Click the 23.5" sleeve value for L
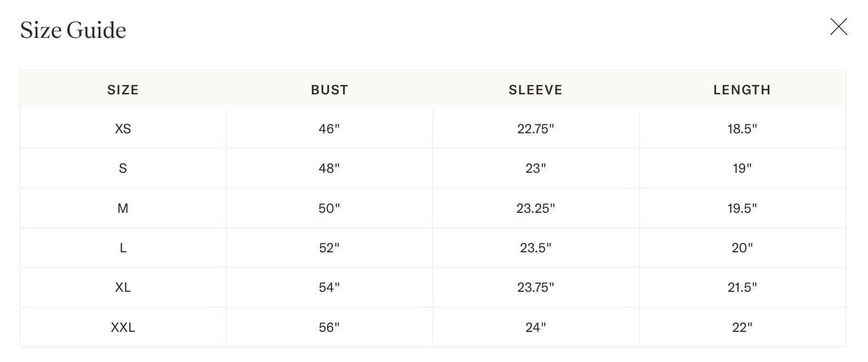868x362 pixels. point(535,248)
